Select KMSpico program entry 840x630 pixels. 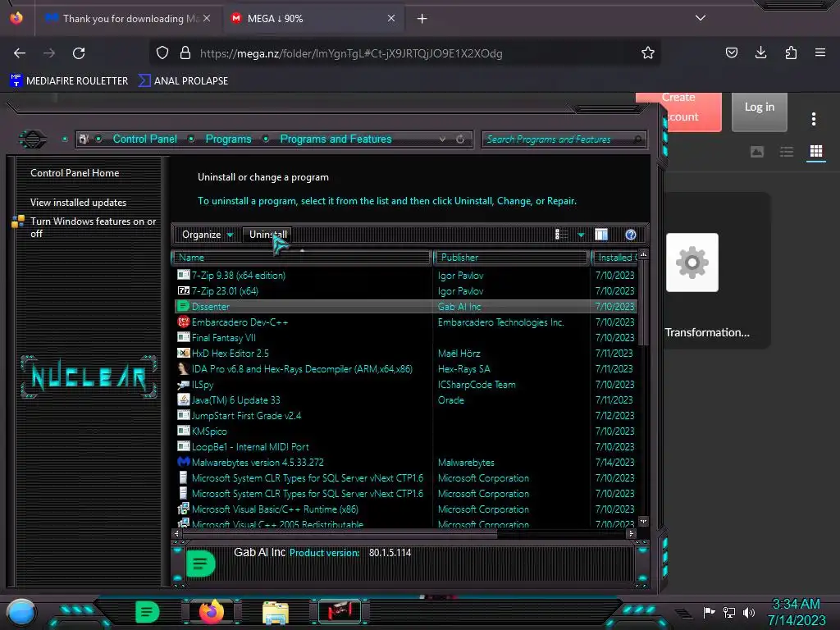[x=406, y=431]
